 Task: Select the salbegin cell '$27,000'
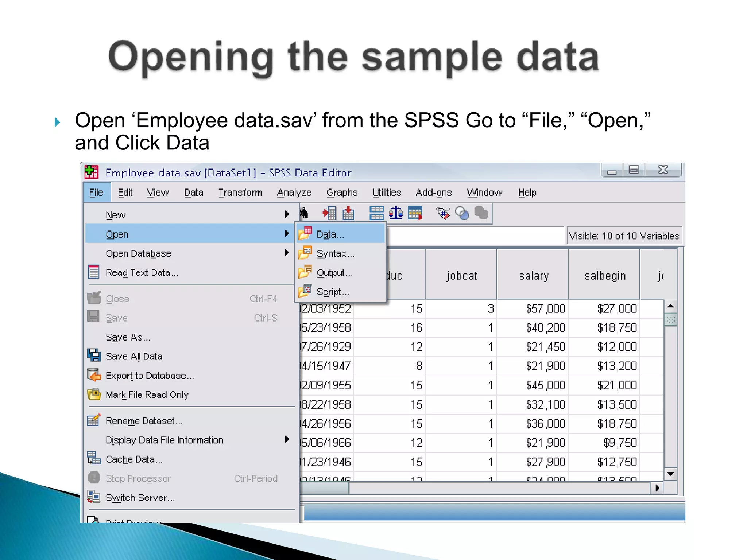pyautogui.click(x=605, y=309)
